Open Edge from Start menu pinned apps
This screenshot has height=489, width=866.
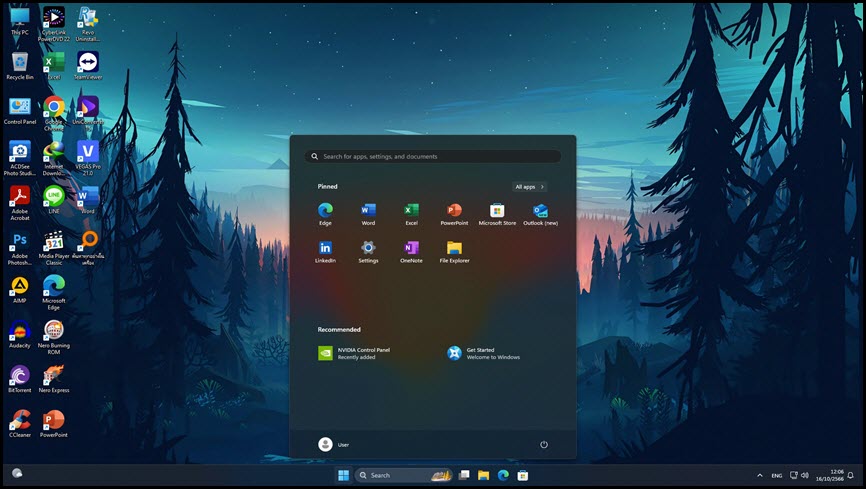pos(325,214)
